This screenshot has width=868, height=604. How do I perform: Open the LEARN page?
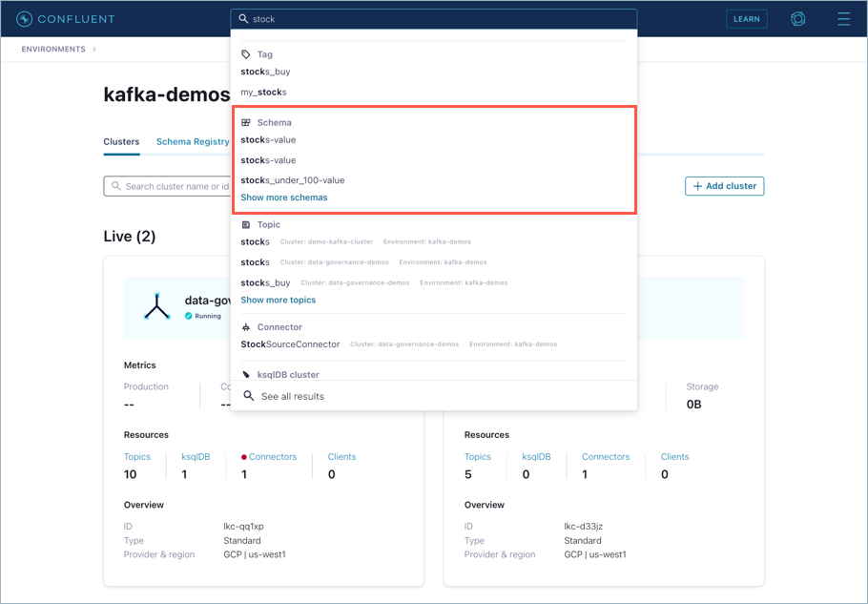(x=747, y=18)
